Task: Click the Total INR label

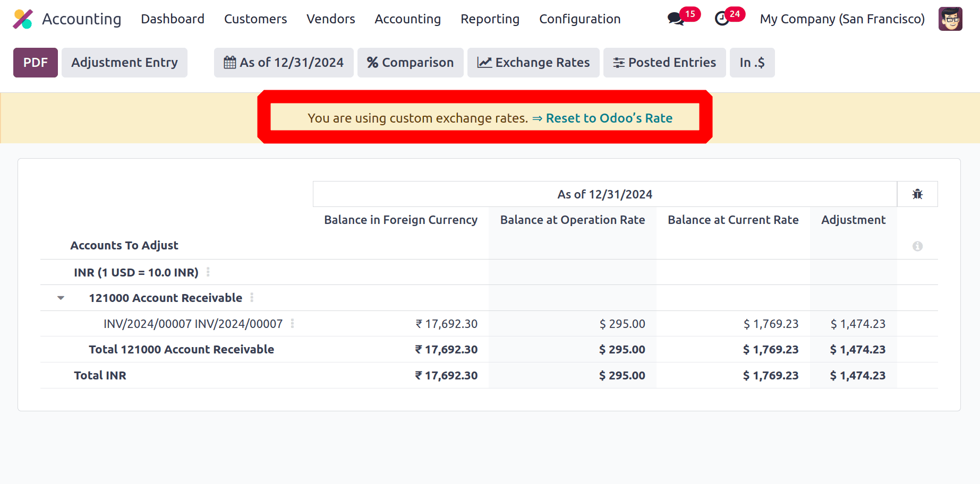Action: coord(100,375)
